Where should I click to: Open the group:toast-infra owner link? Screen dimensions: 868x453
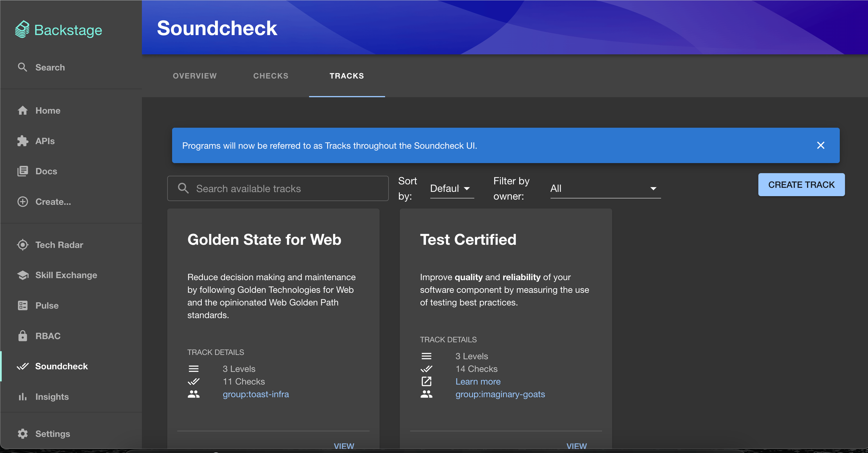pos(255,394)
